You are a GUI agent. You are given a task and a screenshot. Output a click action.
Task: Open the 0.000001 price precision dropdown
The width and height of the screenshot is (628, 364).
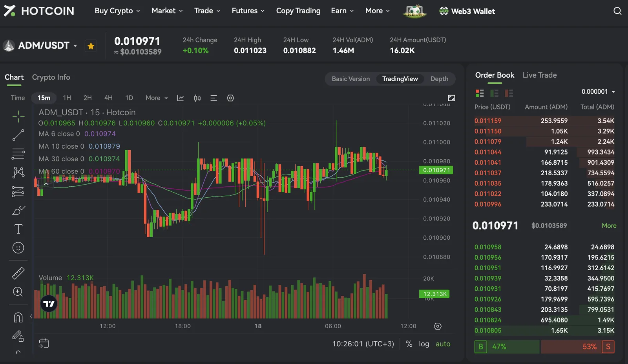[598, 92]
